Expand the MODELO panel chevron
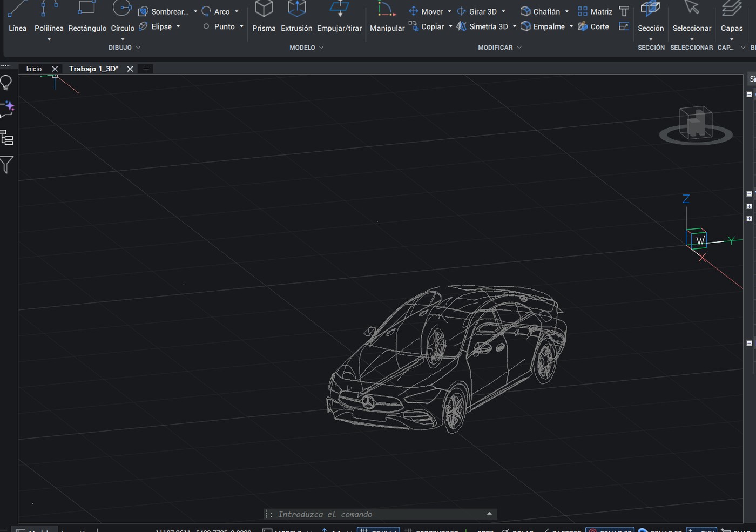 click(321, 48)
